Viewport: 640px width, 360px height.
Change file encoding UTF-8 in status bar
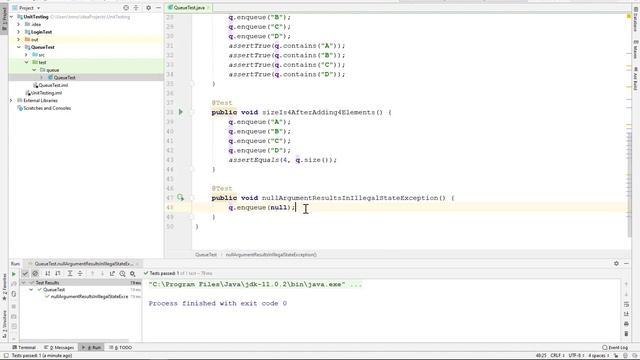click(x=576, y=356)
